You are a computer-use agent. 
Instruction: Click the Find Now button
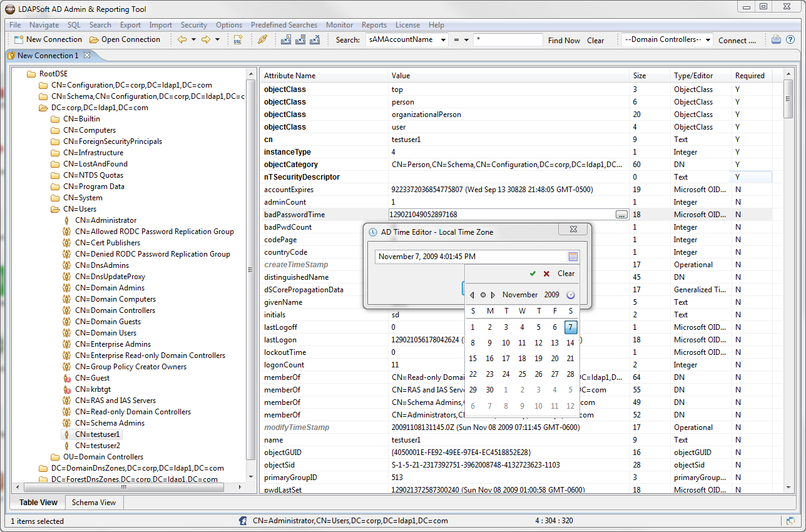(x=564, y=40)
